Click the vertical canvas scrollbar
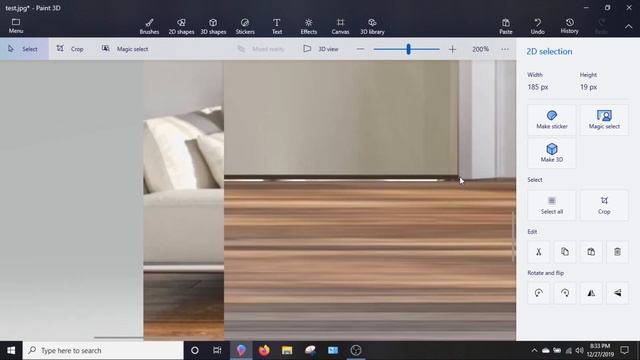Screen dimensions: 640x360 click(513, 237)
